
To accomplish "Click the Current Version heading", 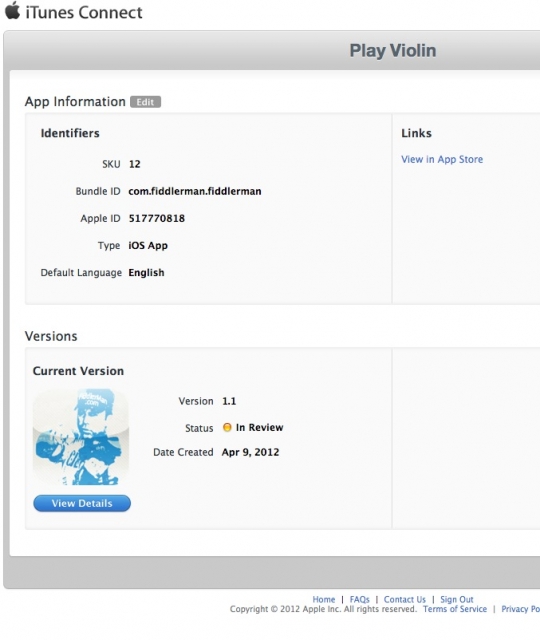I will (78, 371).
